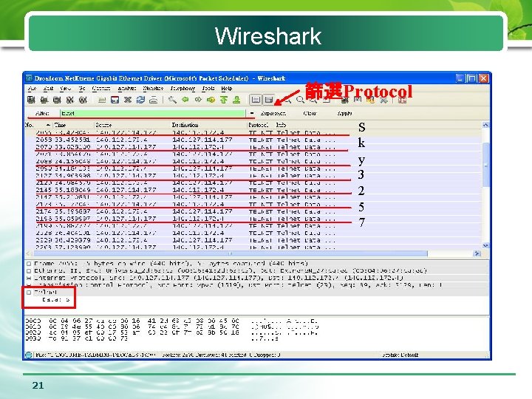Click the Expression... button
This screenshot has height=399, width=532.
click(x=273, y=113)
